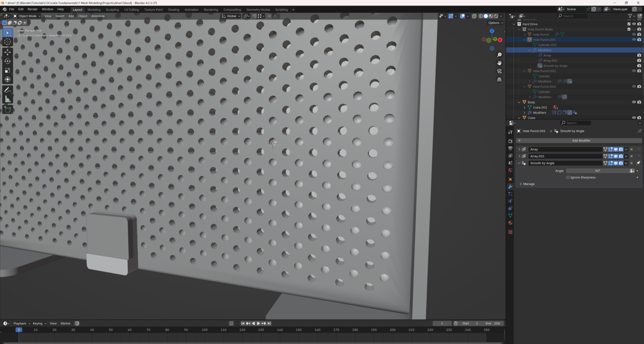Open the Render menu

[x=32, y=9]
